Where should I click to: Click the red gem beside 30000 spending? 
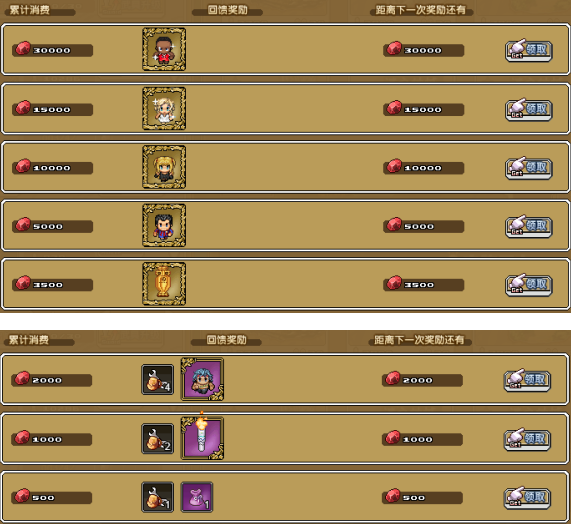[23, 48]
